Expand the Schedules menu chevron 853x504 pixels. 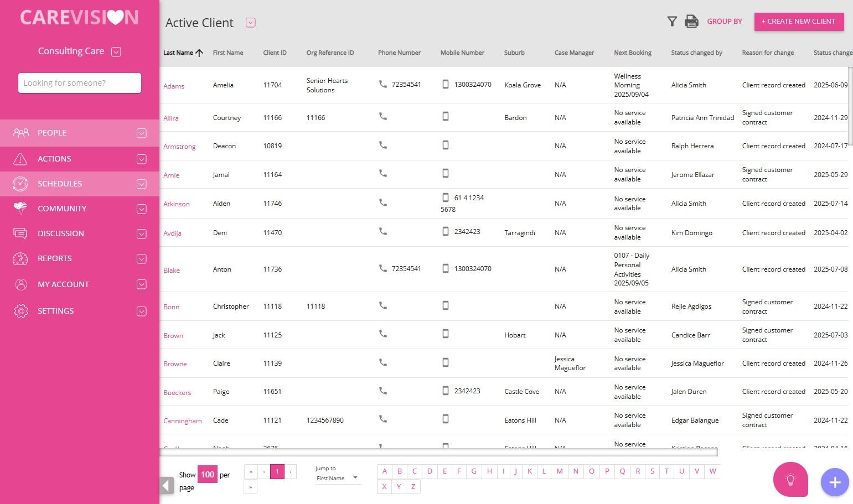point(142,184)
